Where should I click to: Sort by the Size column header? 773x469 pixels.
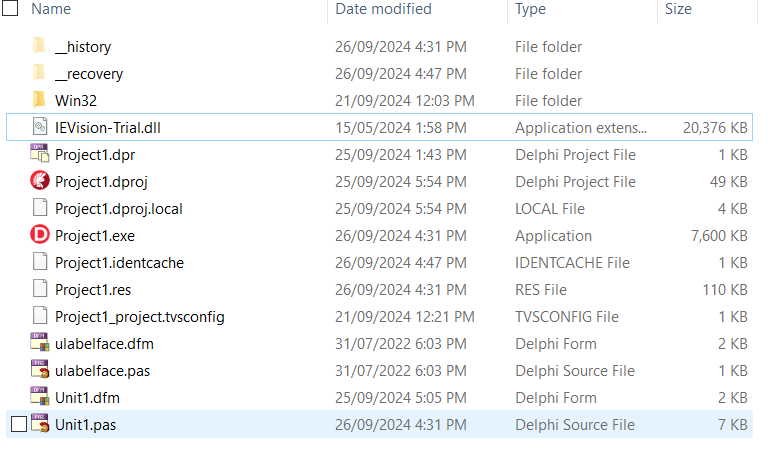[x=678, y=9]
